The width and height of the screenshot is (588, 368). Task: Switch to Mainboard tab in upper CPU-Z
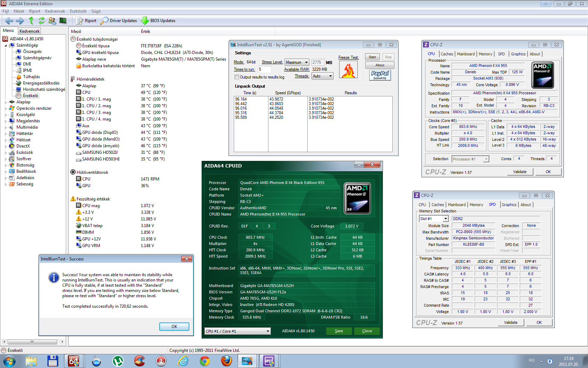(466, 54)
